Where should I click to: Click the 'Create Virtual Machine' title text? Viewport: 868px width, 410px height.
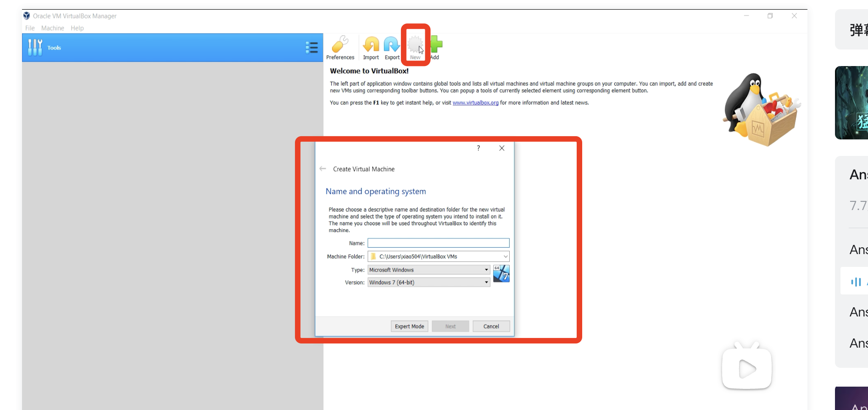364,169
